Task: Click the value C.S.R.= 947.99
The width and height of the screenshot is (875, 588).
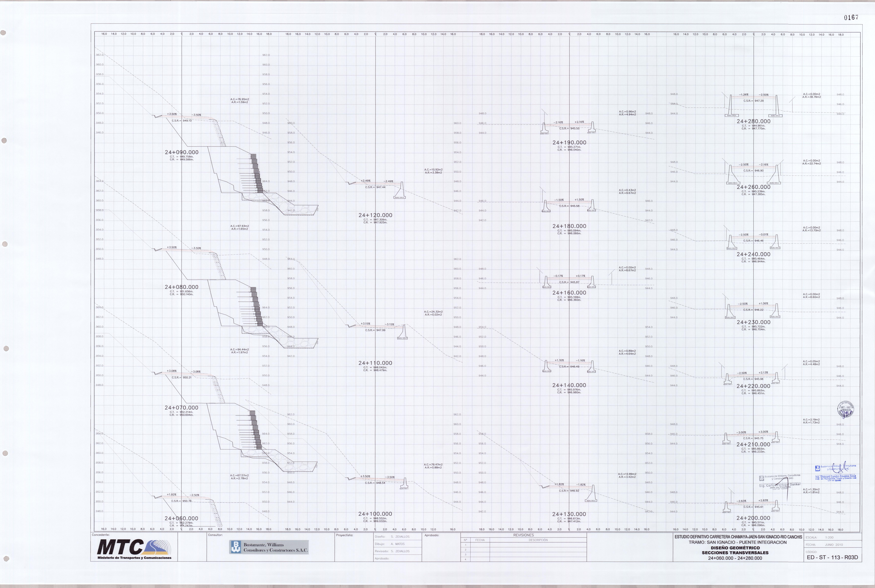Action: point(375,330)
